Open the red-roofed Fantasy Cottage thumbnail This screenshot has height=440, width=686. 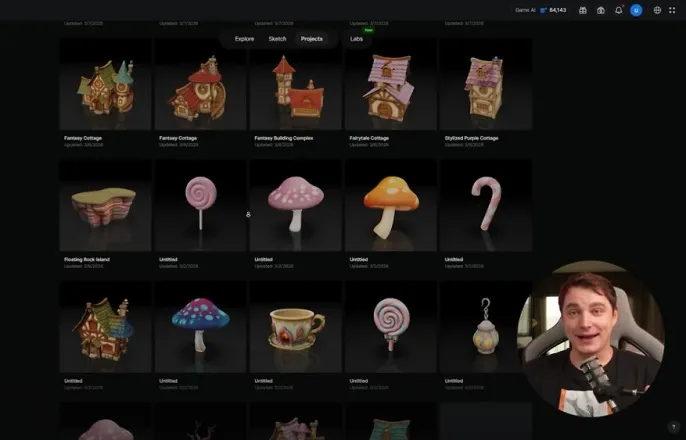pyautogui.click(x=200, y=84)
